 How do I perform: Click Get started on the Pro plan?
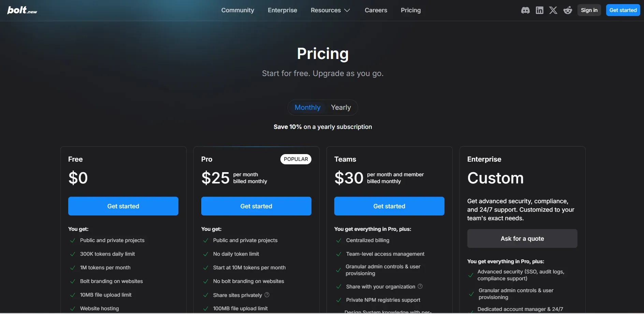pyautogui.click(x=256, y=206)
